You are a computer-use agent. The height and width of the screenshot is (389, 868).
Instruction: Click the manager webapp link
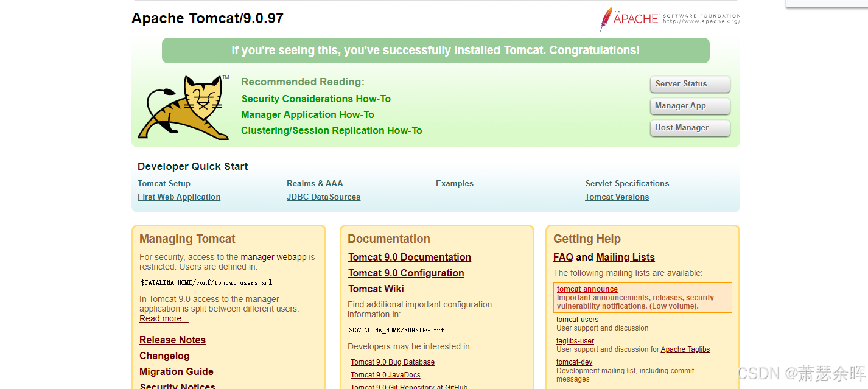click(x=273, y=257)
